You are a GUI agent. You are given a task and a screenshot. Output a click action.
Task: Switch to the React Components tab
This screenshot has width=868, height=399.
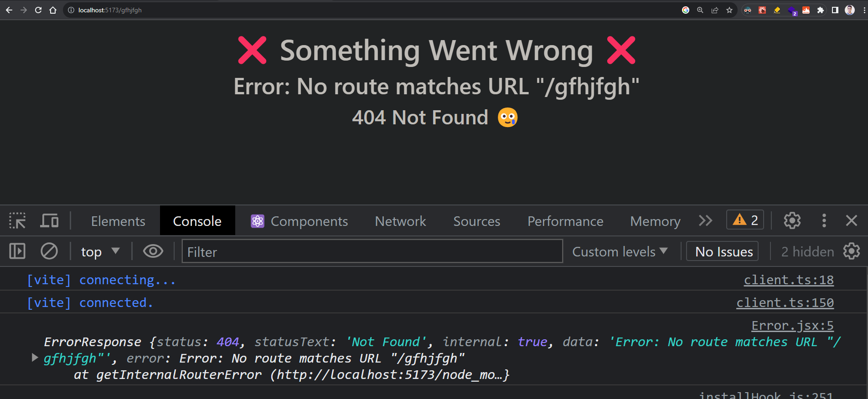(x=300, y=221)
